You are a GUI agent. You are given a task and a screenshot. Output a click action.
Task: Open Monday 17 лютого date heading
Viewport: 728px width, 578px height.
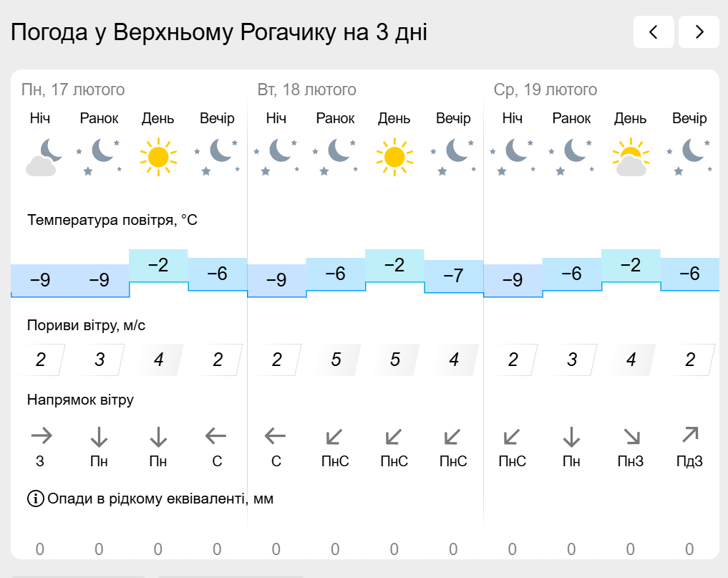(73, 90)
